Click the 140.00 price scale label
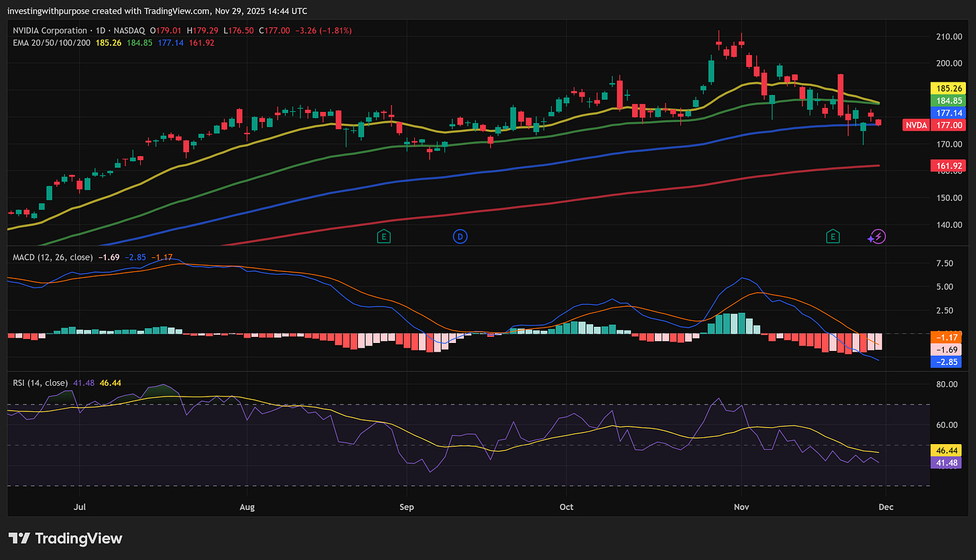The width and height of the screenshot is (976, 560). (949, 224)
